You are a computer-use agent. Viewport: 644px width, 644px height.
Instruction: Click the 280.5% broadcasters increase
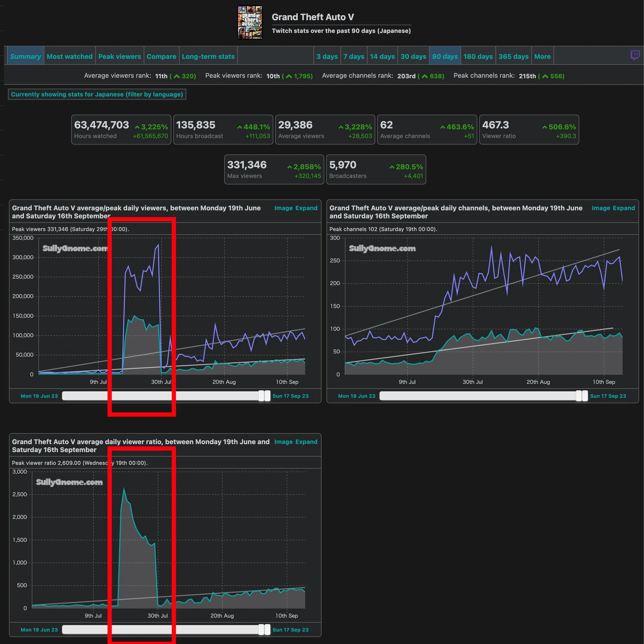click(x=406, y=167)
